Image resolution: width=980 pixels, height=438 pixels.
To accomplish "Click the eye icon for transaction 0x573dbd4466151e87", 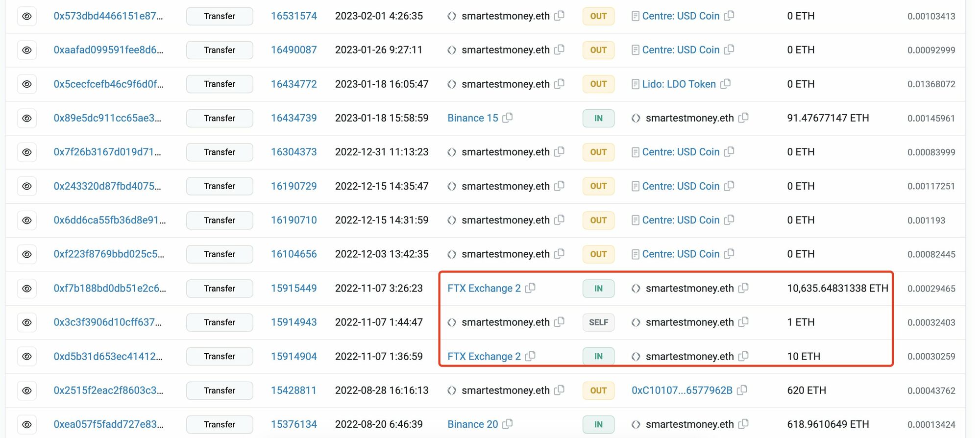I will [x=27, y=16].
